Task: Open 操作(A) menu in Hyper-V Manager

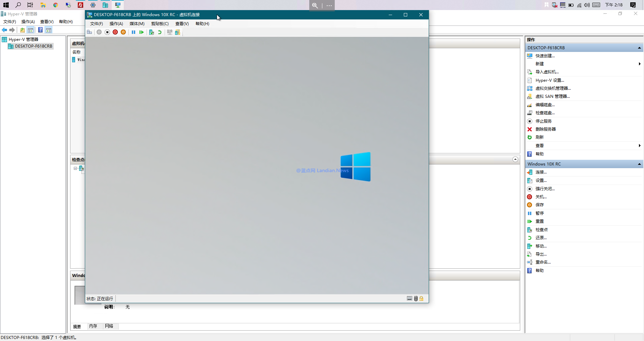Action: [x=28, y=22]
